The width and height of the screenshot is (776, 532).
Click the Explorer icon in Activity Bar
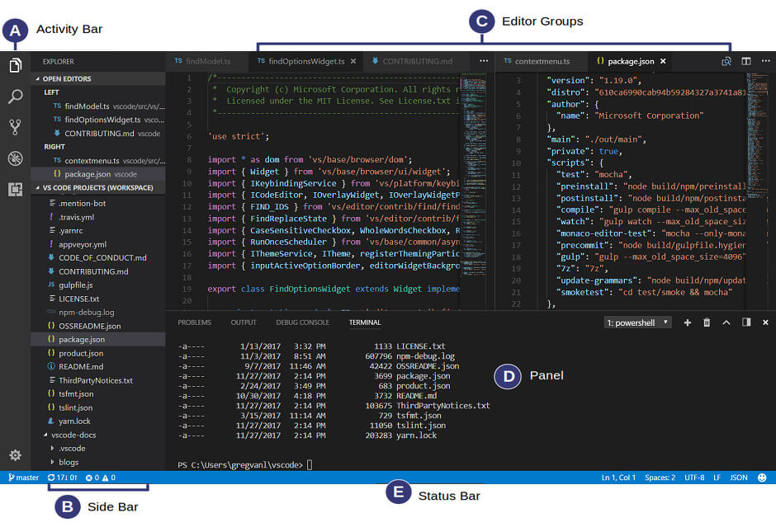[x=14, y=64]
